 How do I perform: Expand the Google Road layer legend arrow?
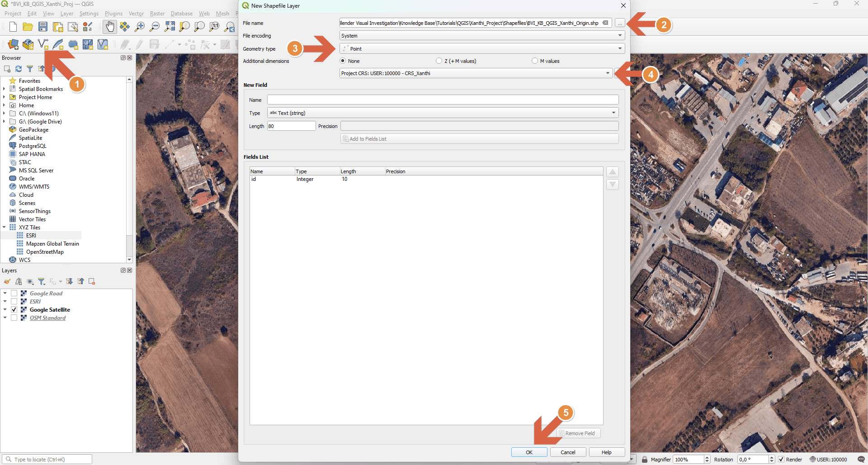coord(5,294)
